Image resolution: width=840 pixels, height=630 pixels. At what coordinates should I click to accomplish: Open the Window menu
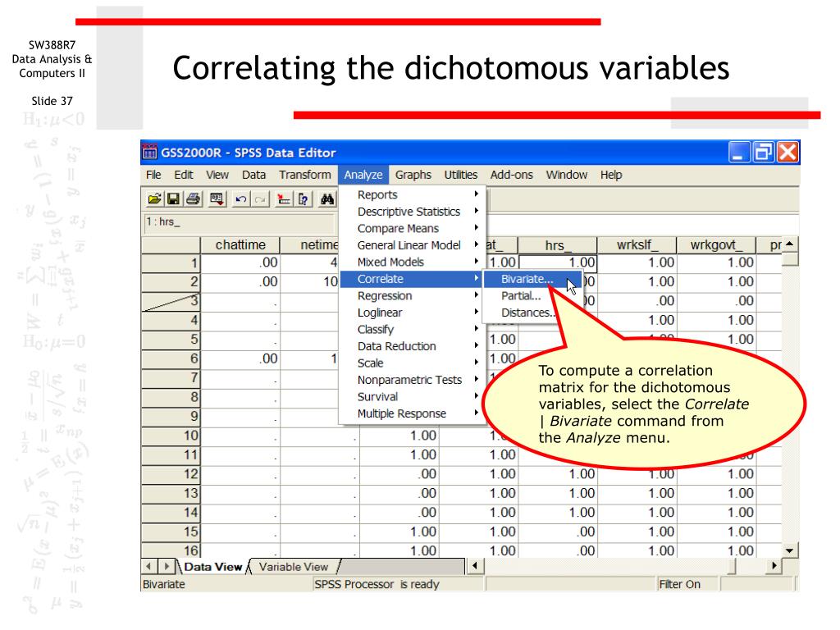[567, 175]
